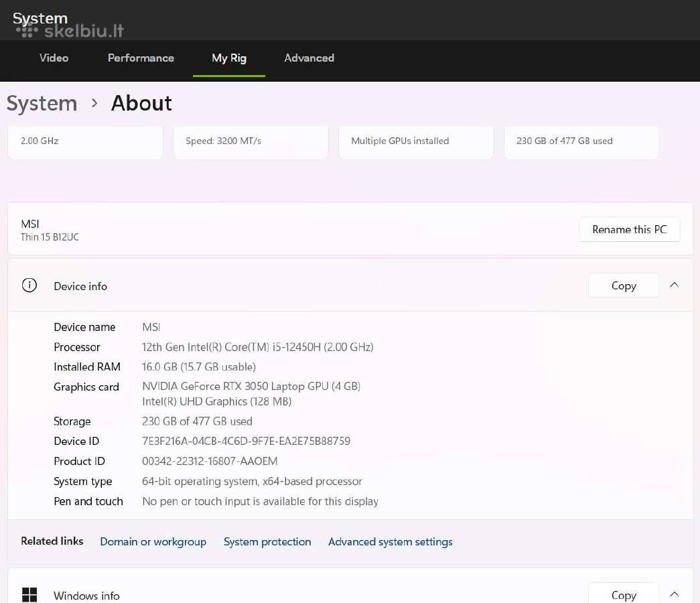Viewport: 700px width, 603px height.
Task: Click the Windows logo icon beside Windows info
Action: pyautogui.click(x=29, y=594)
